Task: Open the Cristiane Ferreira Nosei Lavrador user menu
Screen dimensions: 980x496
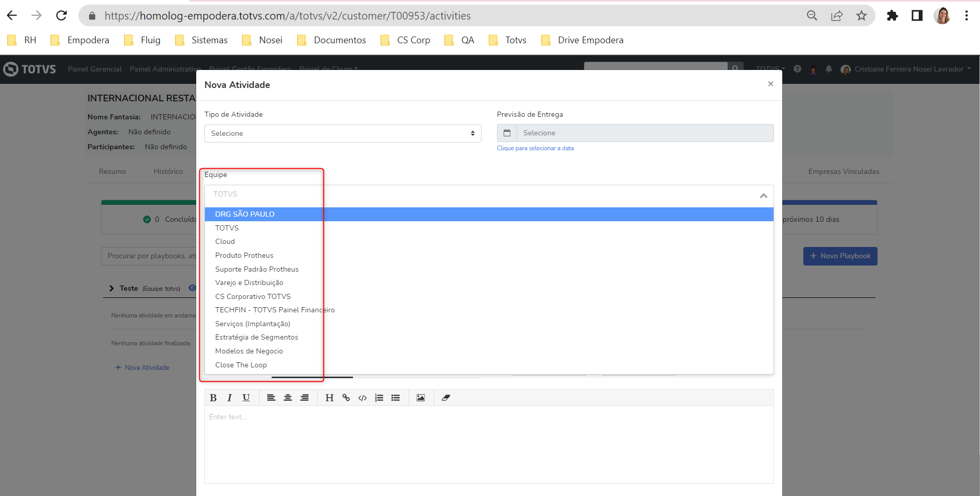Action: point(905,69)
